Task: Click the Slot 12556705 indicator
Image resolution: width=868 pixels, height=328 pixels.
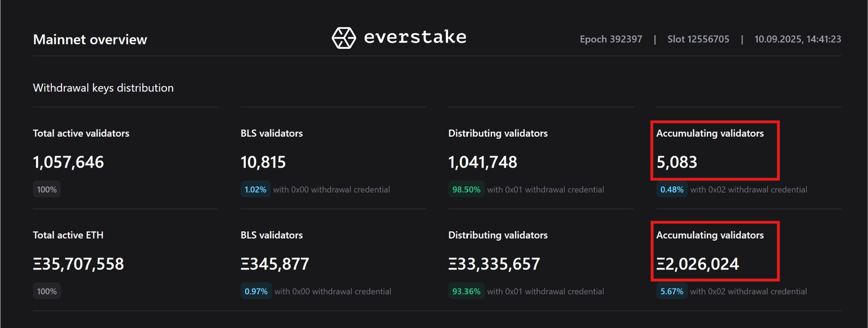Action: tap(698, 39)
